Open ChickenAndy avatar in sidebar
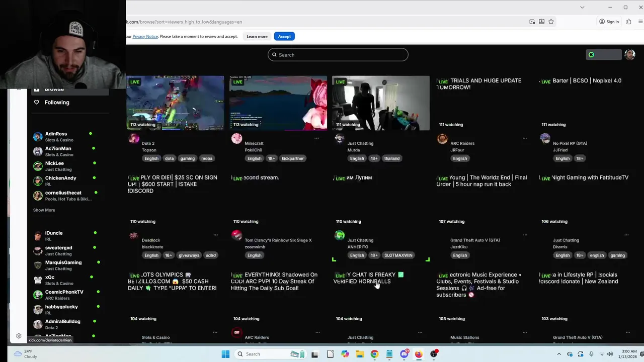The height and width of the screenshot is (362, 644). [38, 181]
